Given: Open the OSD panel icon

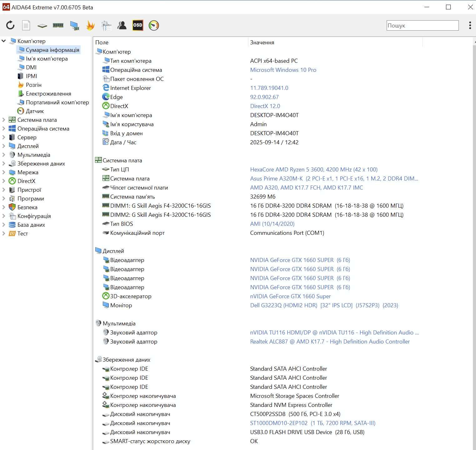Looking at the screenshot, I should (138, 25).
